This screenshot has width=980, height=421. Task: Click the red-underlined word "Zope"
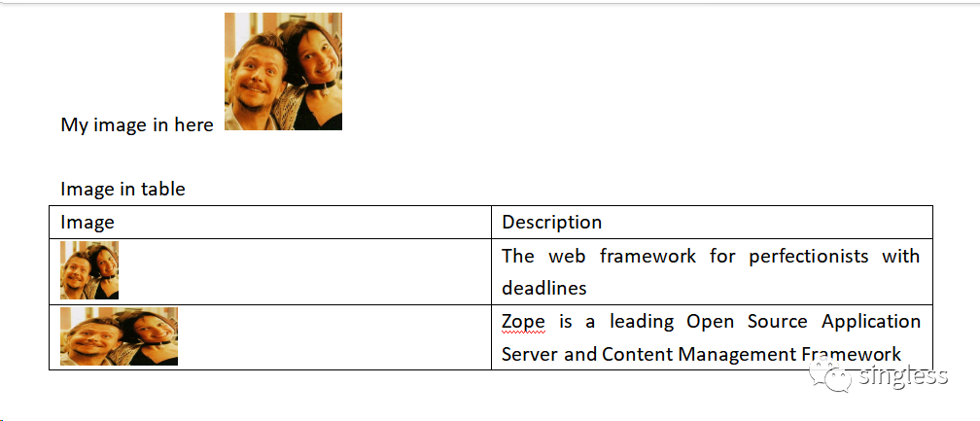[x=523, y=321]
